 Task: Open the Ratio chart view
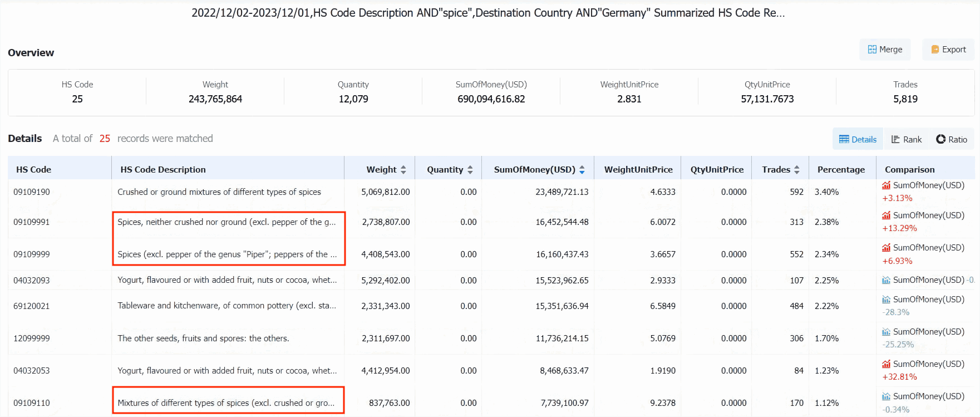click(951, 139)
